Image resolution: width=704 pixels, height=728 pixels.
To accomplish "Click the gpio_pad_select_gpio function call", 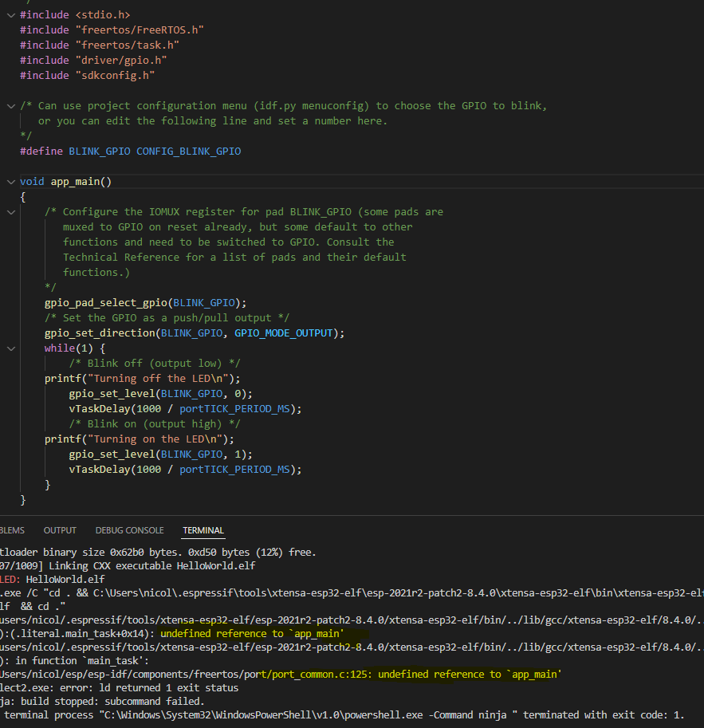I will [105, 303].
